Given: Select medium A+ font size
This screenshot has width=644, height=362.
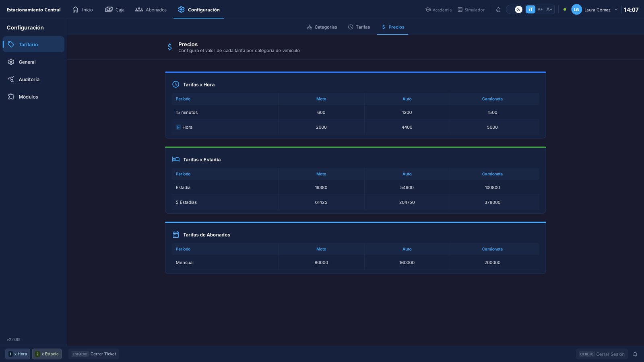Looking at the screenshot, I should 540,10.
